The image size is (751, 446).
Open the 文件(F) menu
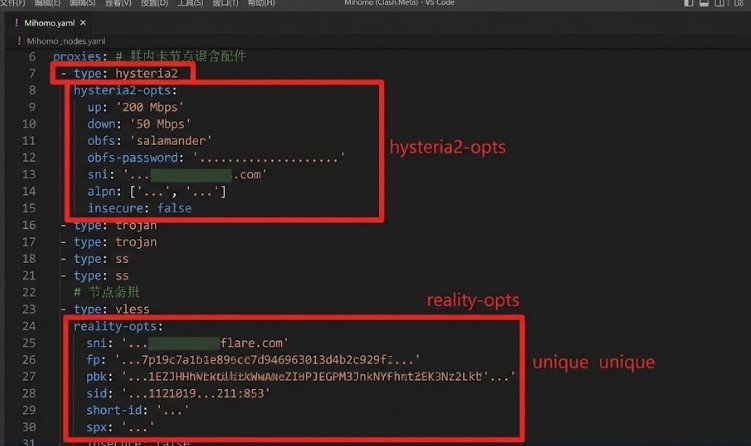click(x=13, y=3)
